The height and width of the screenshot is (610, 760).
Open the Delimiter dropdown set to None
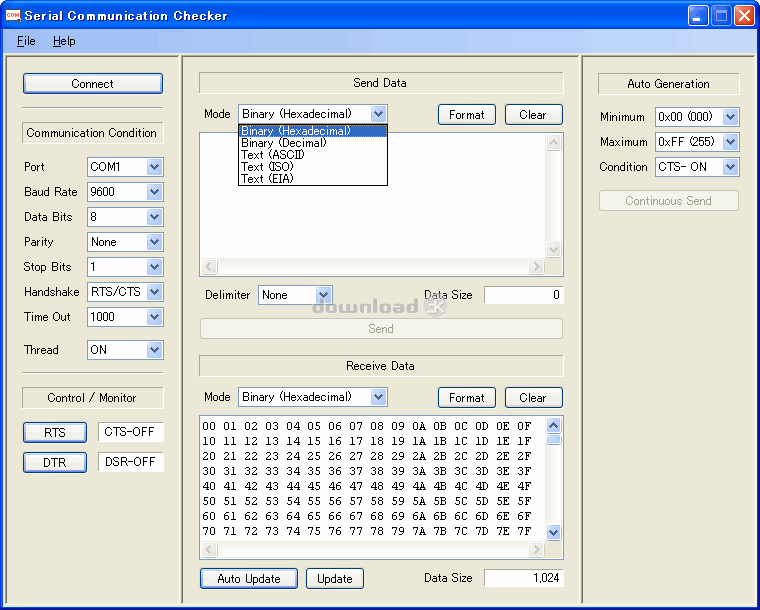pyautogui.click(x=295, y=295)
